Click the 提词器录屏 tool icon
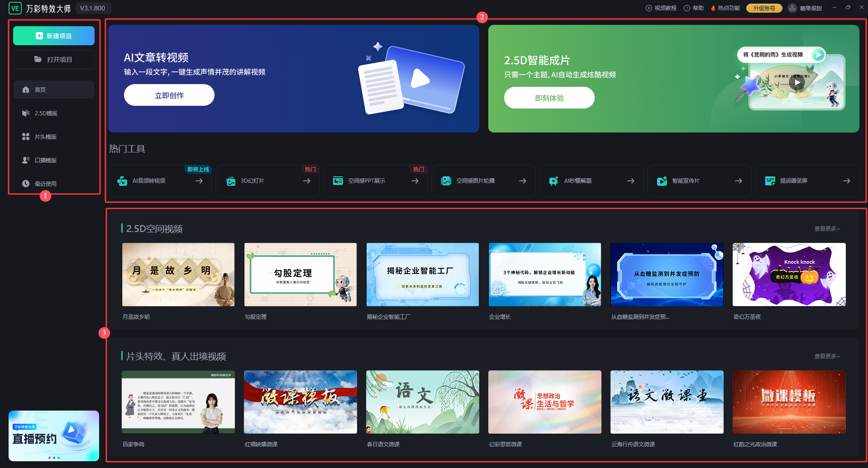 (770, 181)
